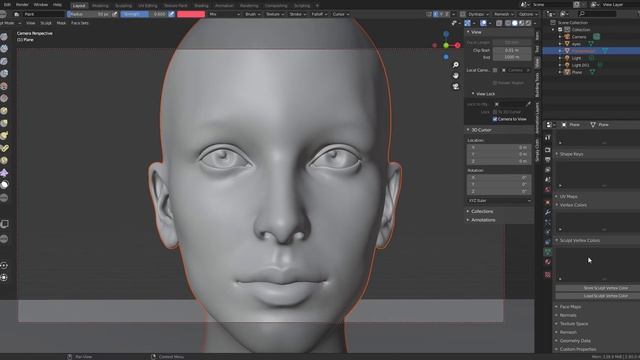Click the viewport gizmo toggle icon
The image size is (640, 360).
pos(467,23)
